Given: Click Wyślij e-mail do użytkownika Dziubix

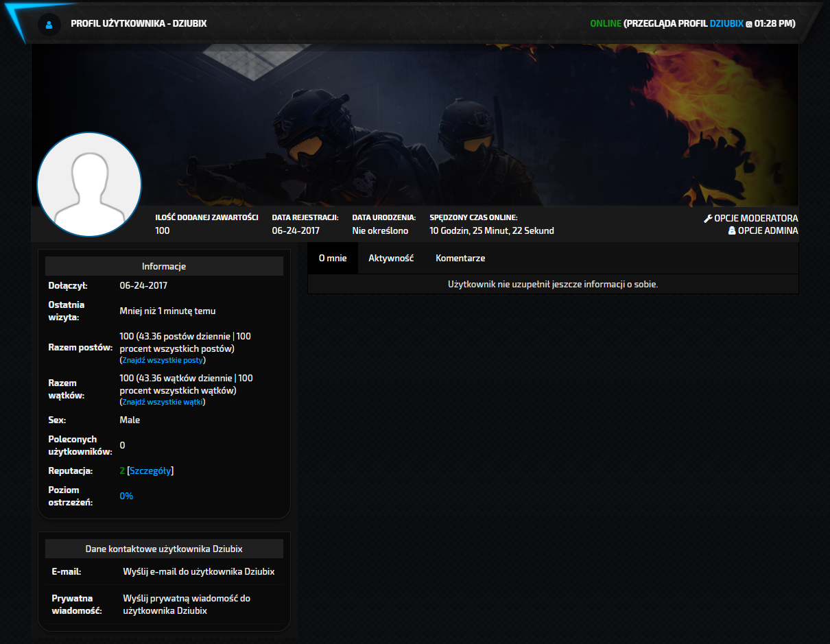Looking at the screenshot, I should 199,571.
